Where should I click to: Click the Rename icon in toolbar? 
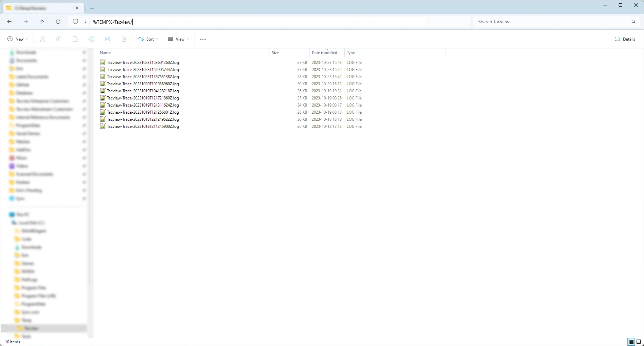91,39
